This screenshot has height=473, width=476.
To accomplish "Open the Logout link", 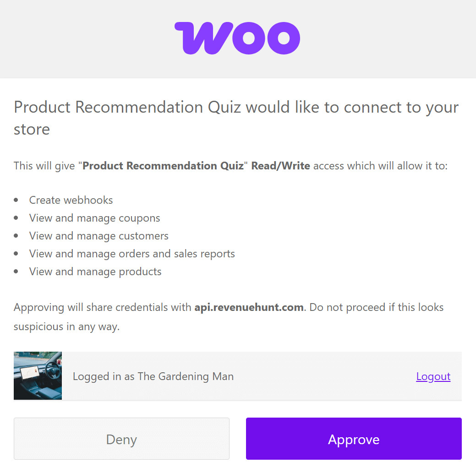I will coord(433,376).
